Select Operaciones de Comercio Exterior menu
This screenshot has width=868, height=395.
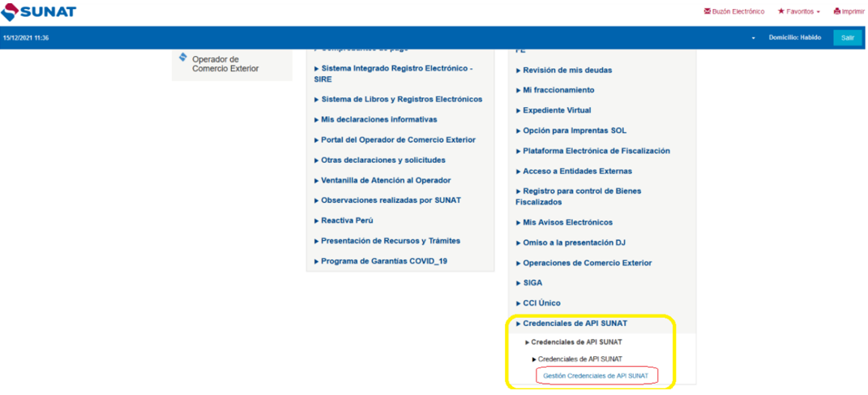[x=584, y=263]
